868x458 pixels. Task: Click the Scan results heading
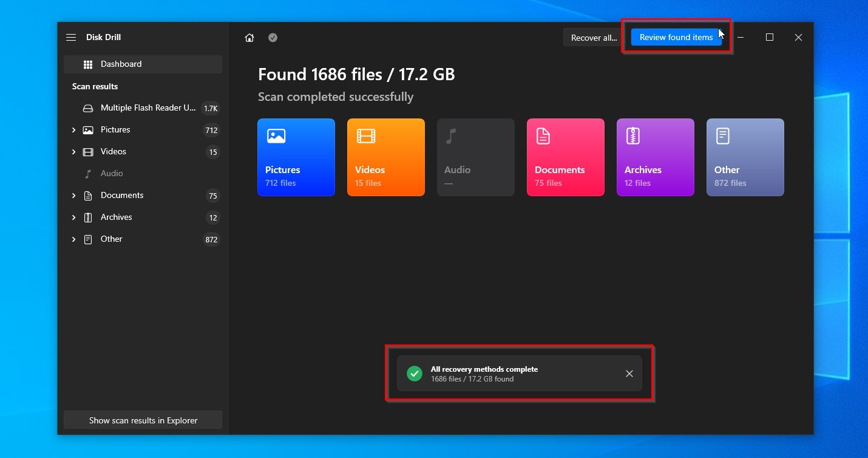[x=95, y=86]
